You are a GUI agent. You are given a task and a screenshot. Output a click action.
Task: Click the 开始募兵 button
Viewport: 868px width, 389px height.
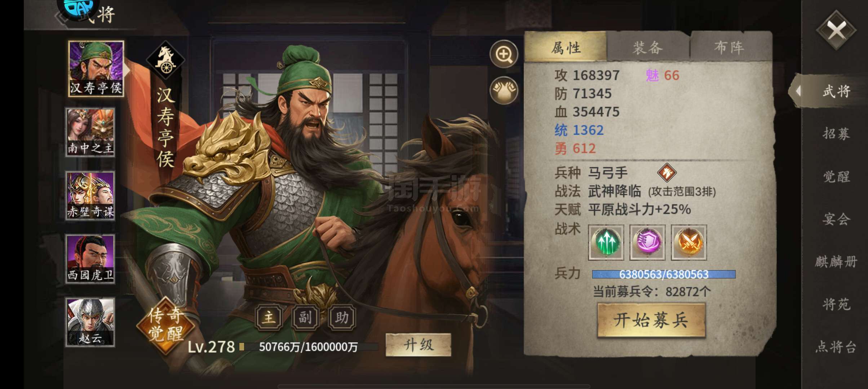pos(651,320)
